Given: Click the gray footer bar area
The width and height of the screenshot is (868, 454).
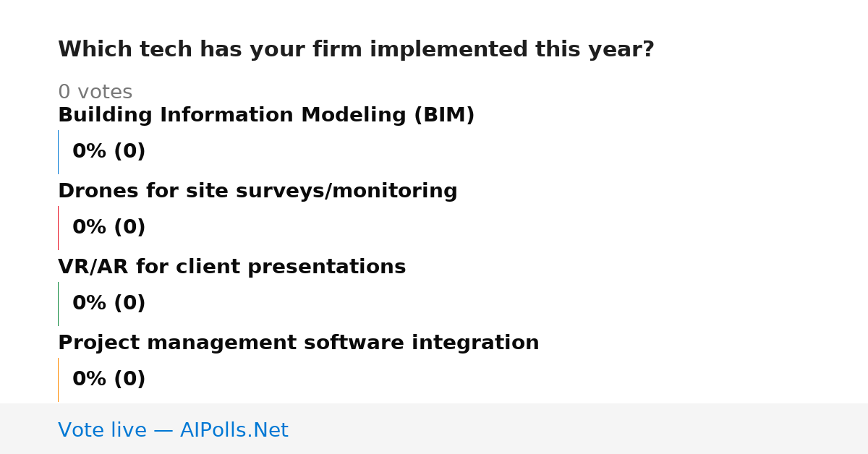Looking at the screenshot, I should (x=434, y=429).
